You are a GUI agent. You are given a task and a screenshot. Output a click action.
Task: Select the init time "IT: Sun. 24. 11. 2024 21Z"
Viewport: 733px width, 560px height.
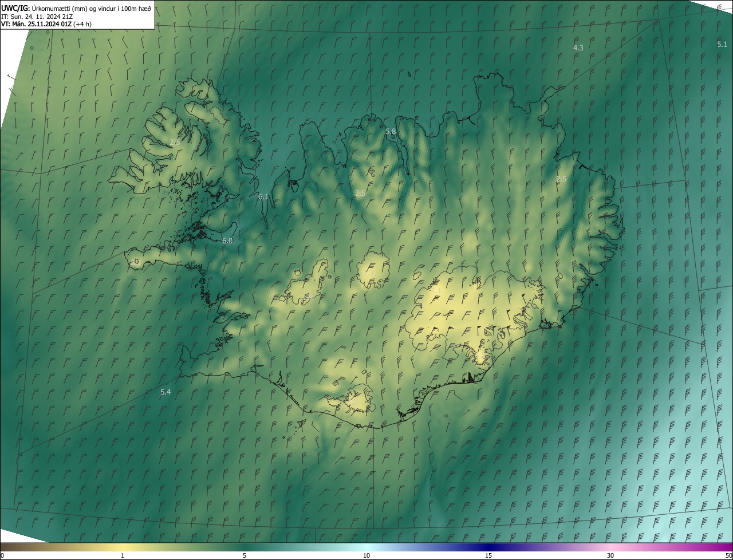[x=37, y=16]
